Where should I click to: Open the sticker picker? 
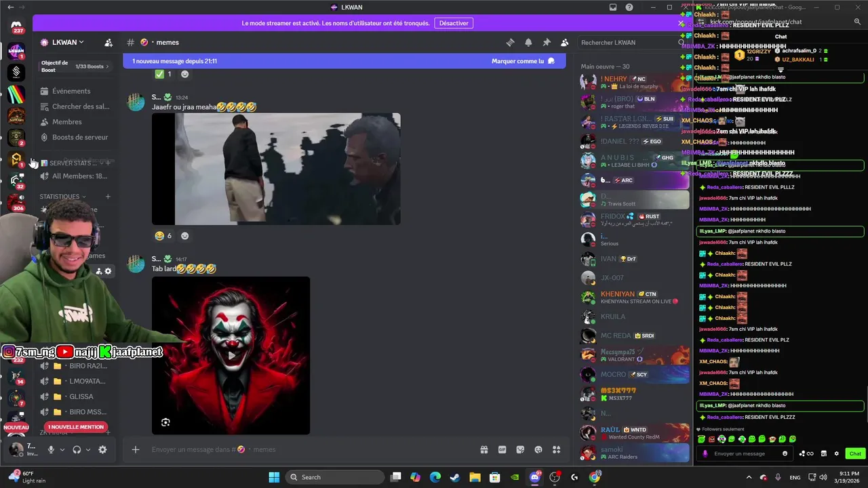(x=520, y=449)
